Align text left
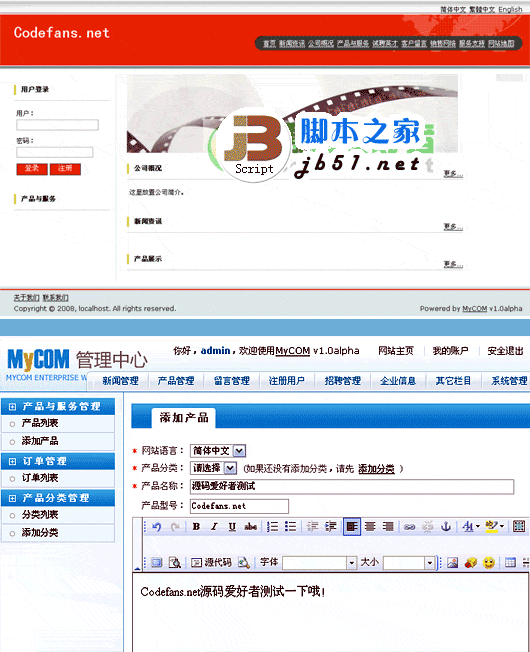 (352, 527)
